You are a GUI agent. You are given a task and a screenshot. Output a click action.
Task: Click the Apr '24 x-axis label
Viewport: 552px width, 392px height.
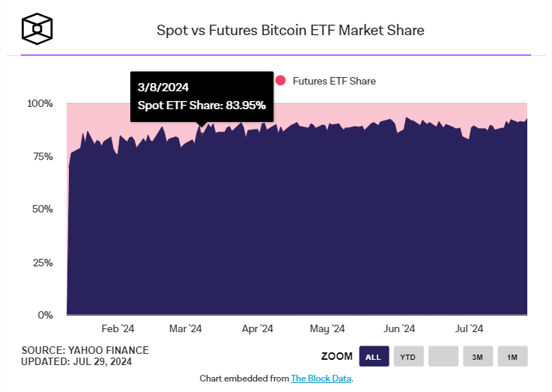[x=257, y=328]
